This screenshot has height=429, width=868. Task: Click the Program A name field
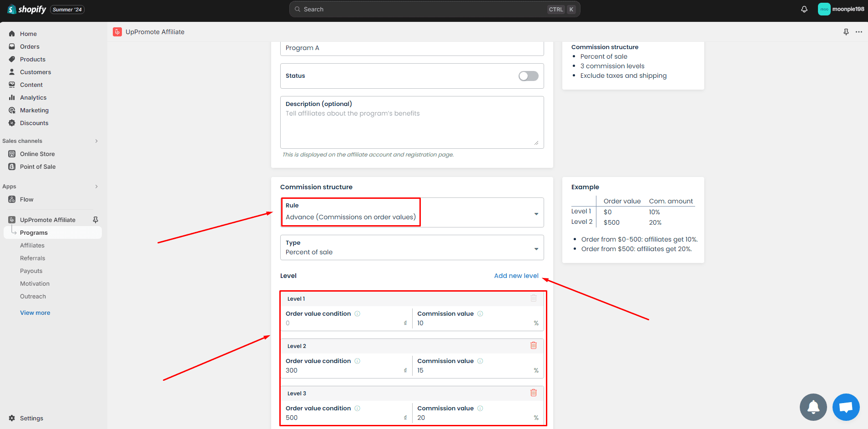pyautogui.click(x=412, y=48)
